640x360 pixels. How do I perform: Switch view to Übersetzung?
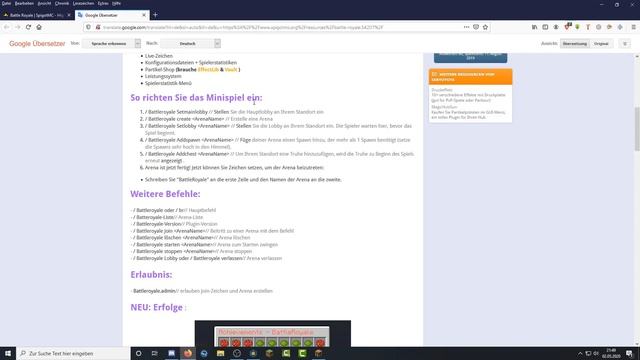coord(575,43)
